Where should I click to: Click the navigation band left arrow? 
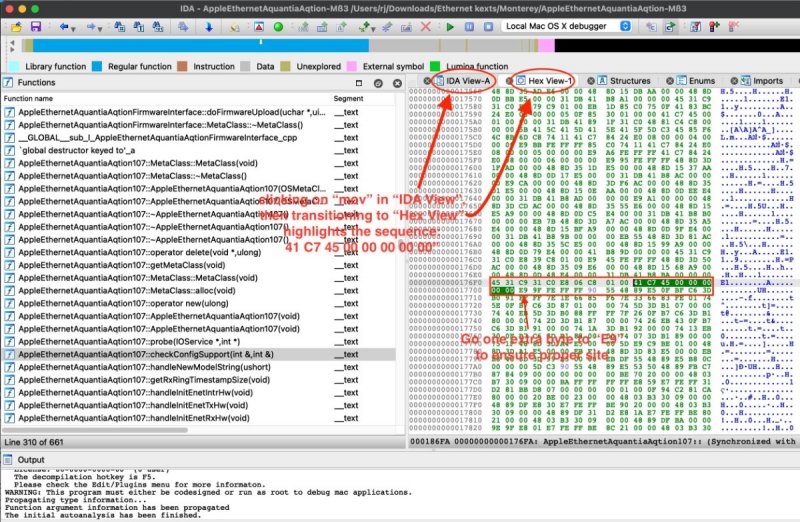(12, 45)
